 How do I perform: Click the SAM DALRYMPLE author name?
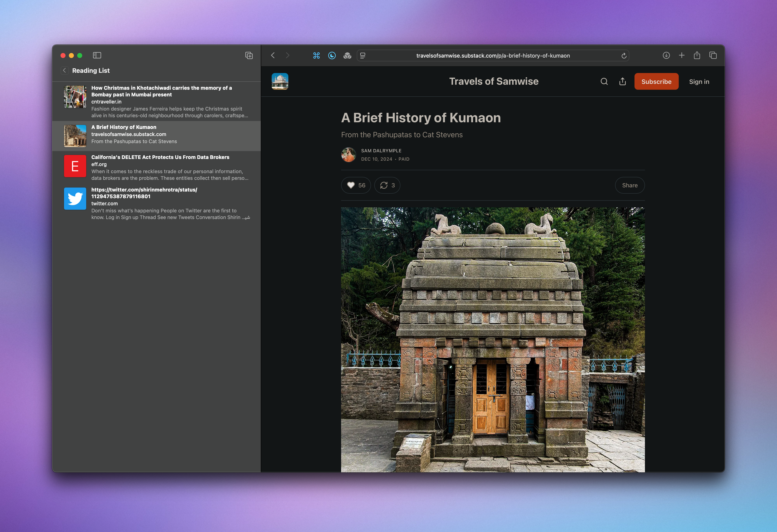pyautogui.click(x=381, y=151)
